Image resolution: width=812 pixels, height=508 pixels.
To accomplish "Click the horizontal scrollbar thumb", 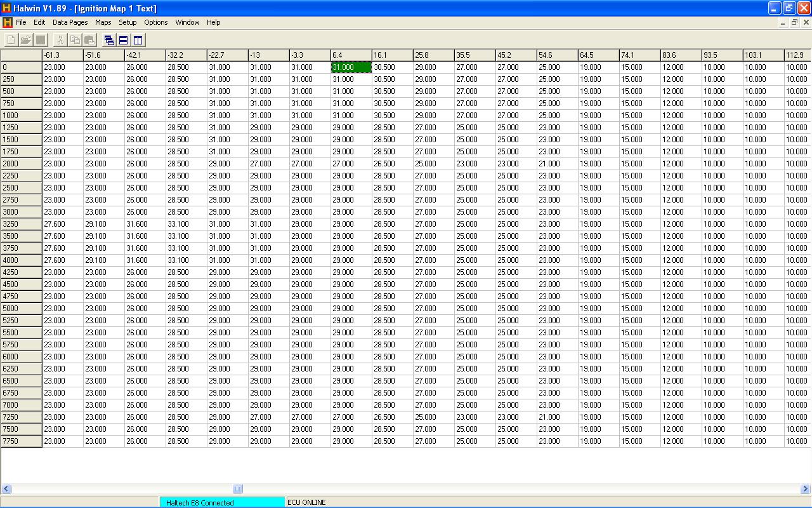I will [x=238, y=489].
